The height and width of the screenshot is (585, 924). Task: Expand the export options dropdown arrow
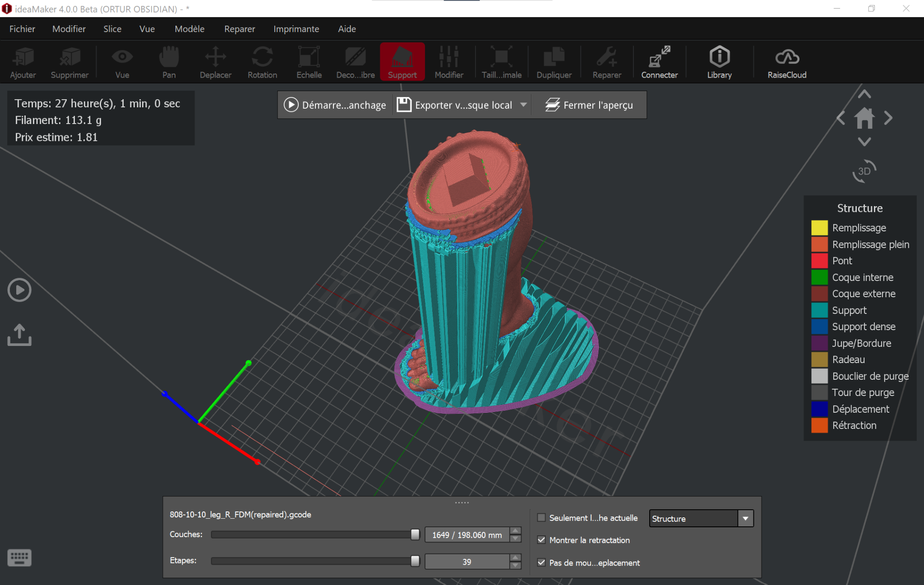click(523, 105)
